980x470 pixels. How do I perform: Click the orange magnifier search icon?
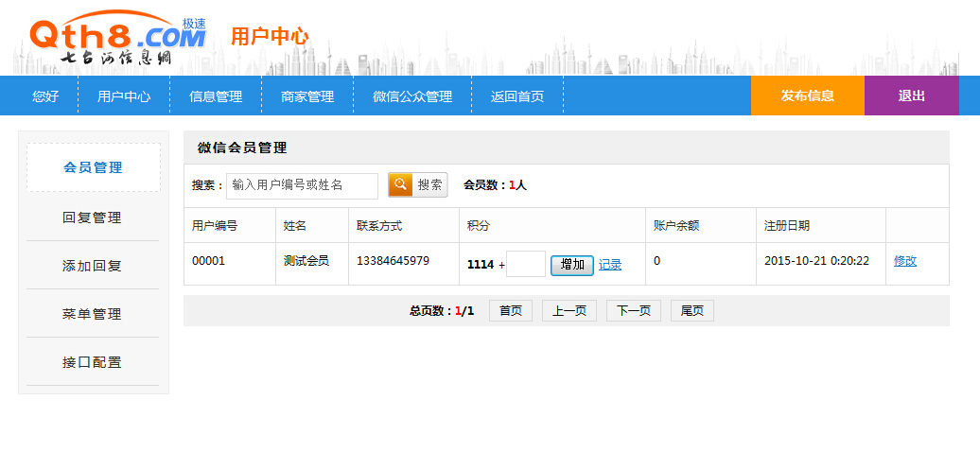tap(401, 184)
